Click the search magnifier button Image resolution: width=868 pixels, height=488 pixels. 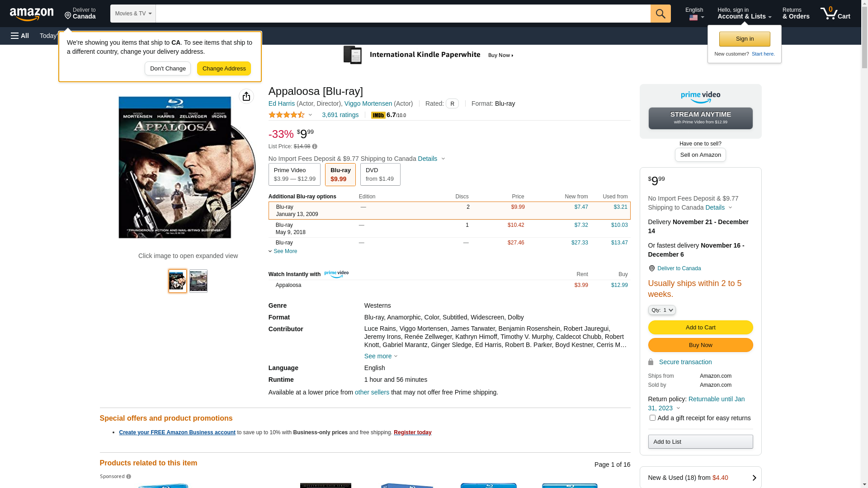click(660, 14)
